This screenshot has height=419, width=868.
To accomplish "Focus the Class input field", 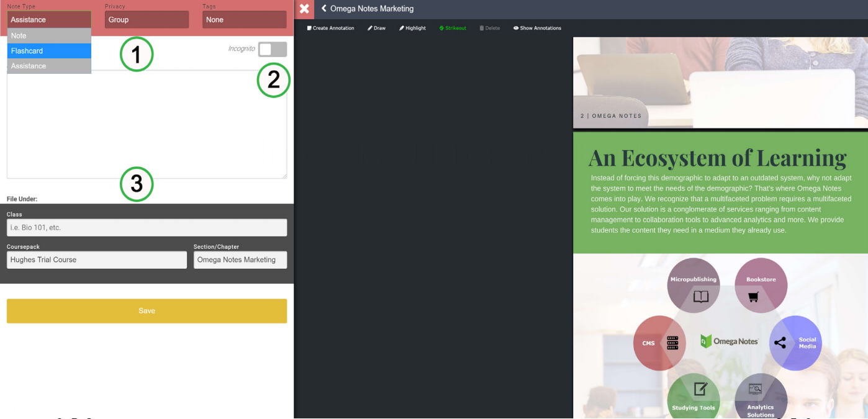I will (x=147, y=227).
